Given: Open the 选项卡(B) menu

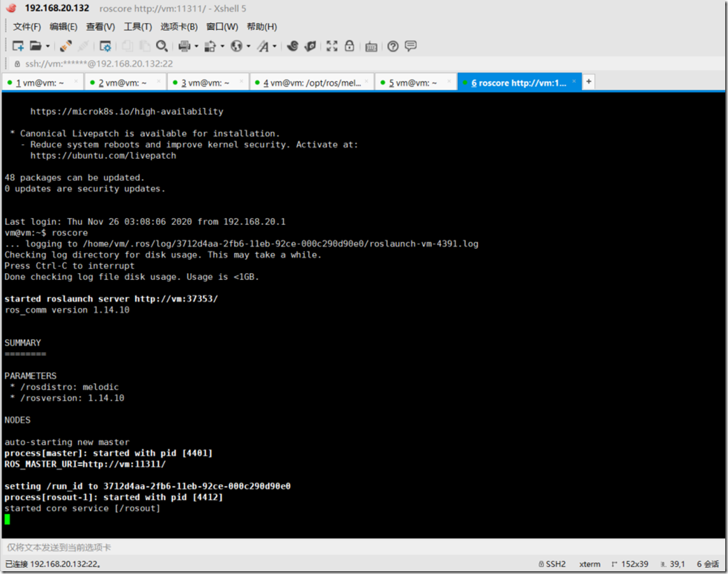Looking at the screenshot, I should click(x=179, y=26).
